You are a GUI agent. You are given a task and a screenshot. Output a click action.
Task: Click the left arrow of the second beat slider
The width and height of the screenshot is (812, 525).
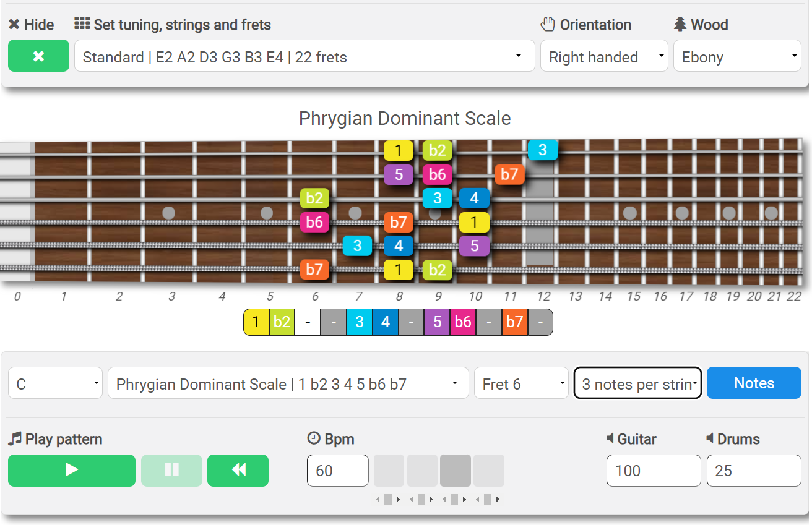[412, 499]
